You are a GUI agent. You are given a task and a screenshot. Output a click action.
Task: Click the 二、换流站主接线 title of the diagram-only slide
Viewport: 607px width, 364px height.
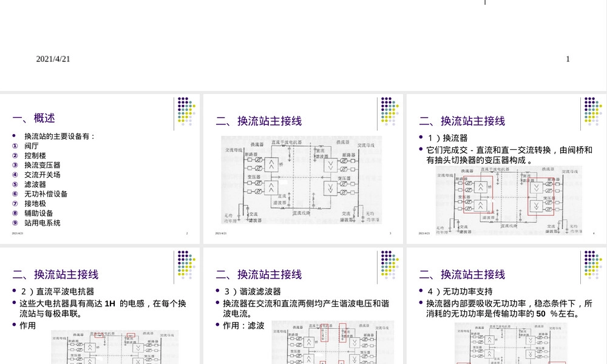259,121
